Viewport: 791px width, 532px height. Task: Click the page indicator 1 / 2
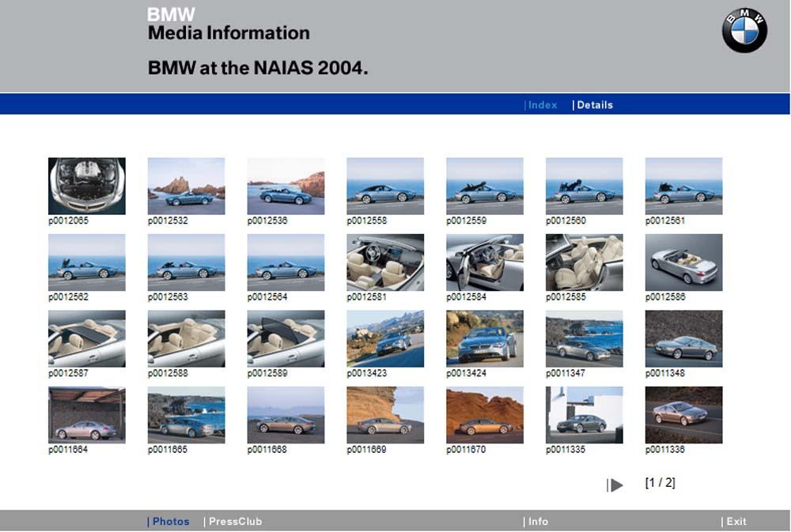tap(660, 482)
